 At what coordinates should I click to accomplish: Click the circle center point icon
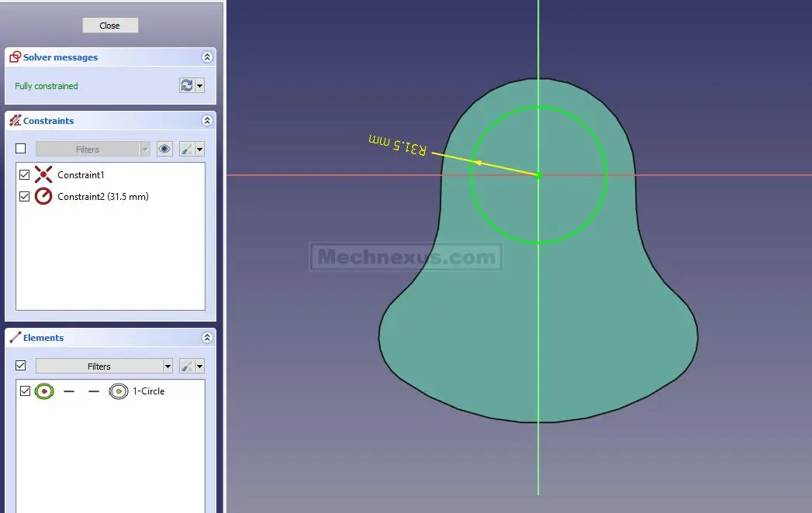point(119,391)
